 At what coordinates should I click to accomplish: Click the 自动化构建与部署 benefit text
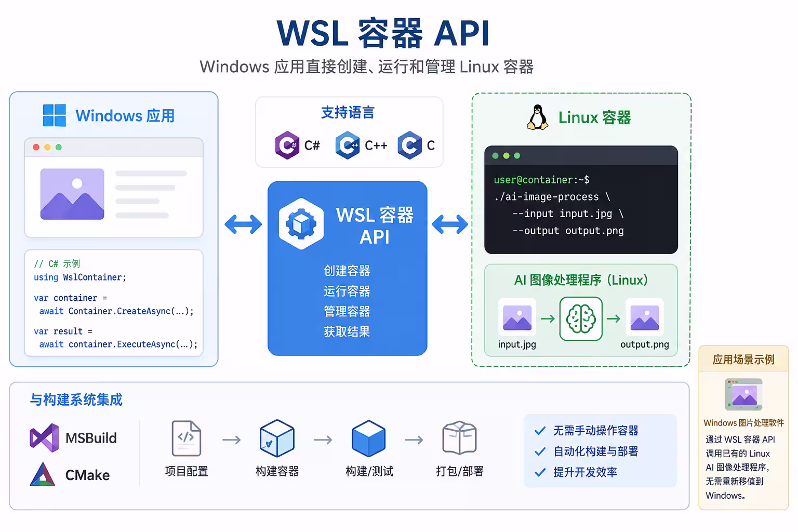click(x=595, y=451)
